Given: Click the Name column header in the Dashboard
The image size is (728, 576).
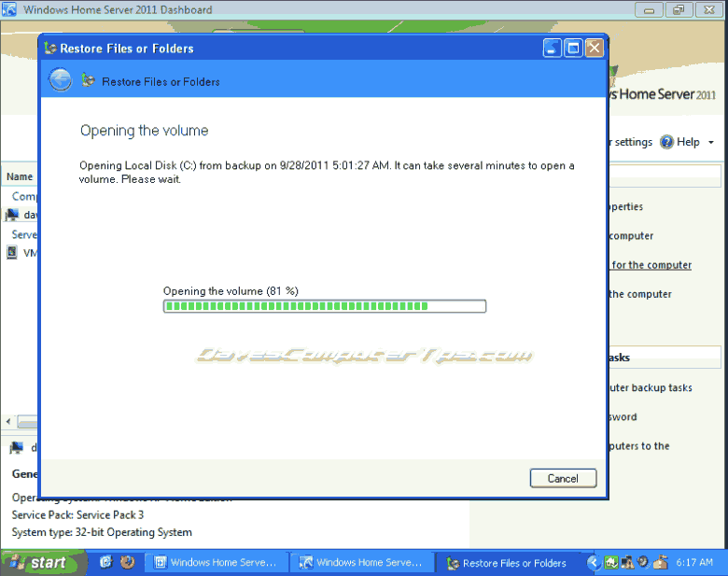Looking at the screenshot, I should click(x=20, y=176).
